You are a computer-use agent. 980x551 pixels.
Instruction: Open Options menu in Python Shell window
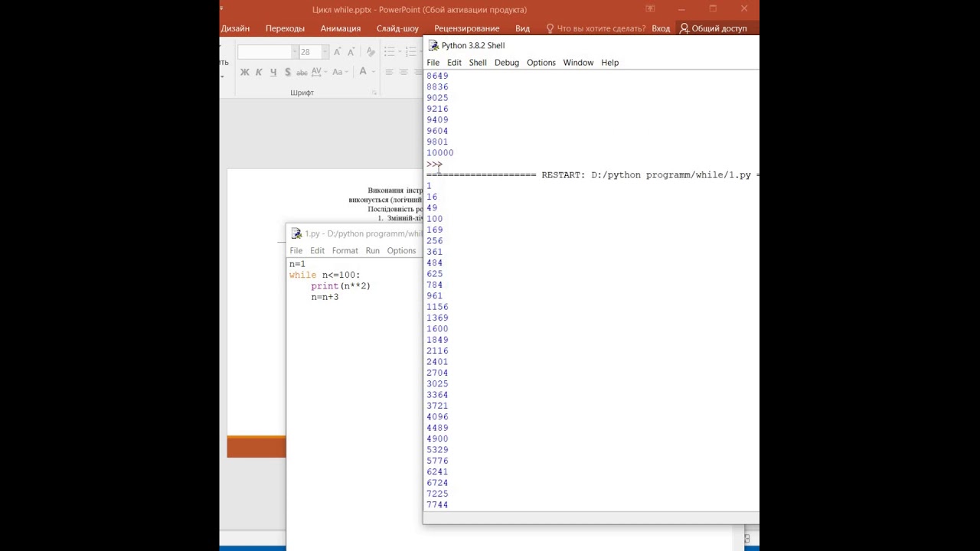coord(541,63)
